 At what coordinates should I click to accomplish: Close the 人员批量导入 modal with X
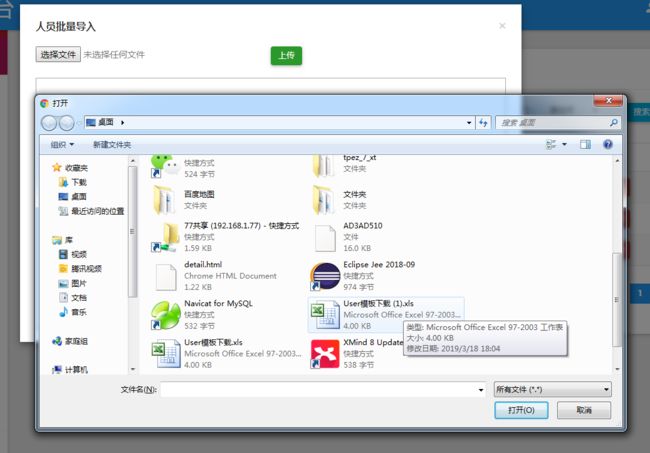[502, 26]
